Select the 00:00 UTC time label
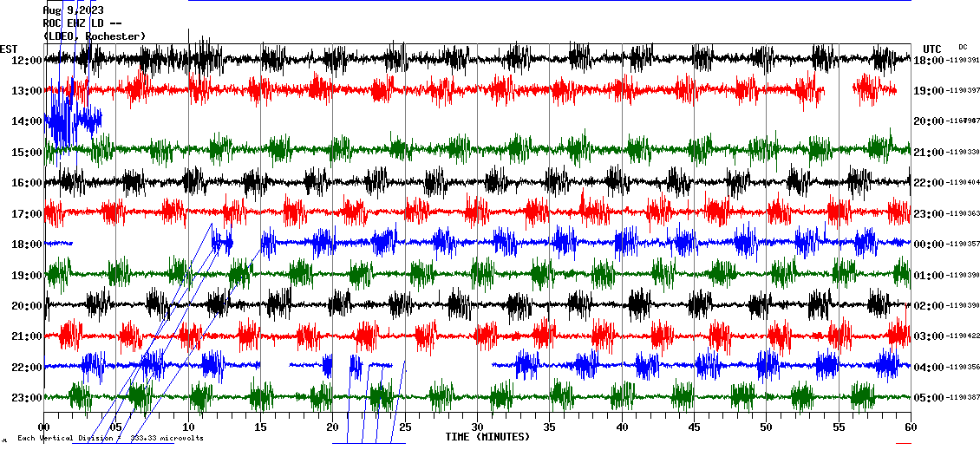Image resolution: width=980 pixels, height=450 pixels. tap(928, 245)
